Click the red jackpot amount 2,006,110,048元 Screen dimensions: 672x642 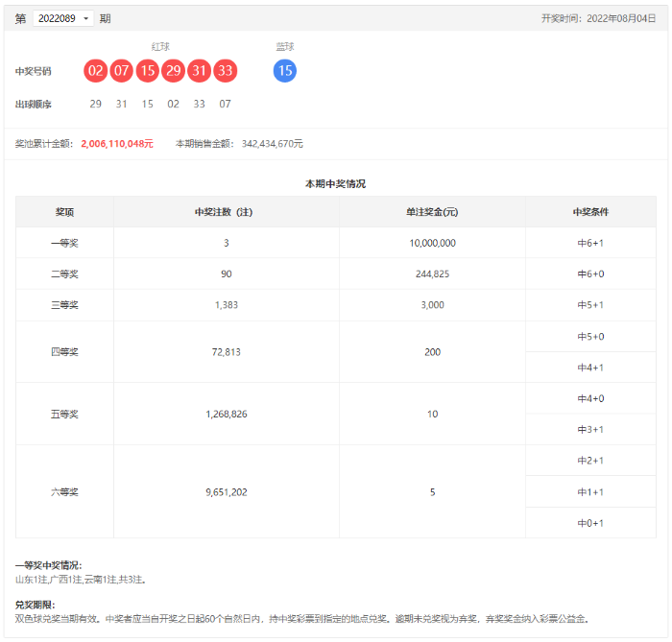point(117,143)
